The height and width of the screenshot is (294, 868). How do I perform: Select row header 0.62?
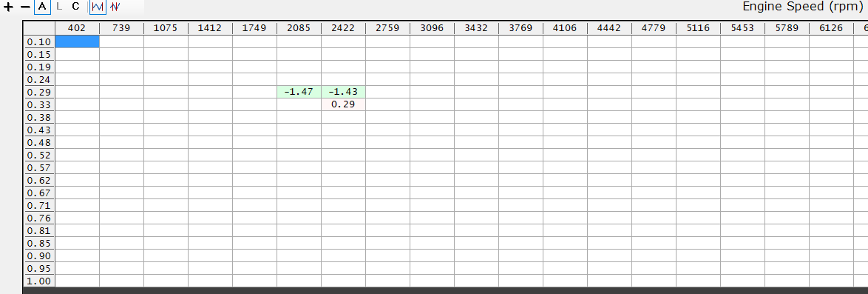coord(39,180)
